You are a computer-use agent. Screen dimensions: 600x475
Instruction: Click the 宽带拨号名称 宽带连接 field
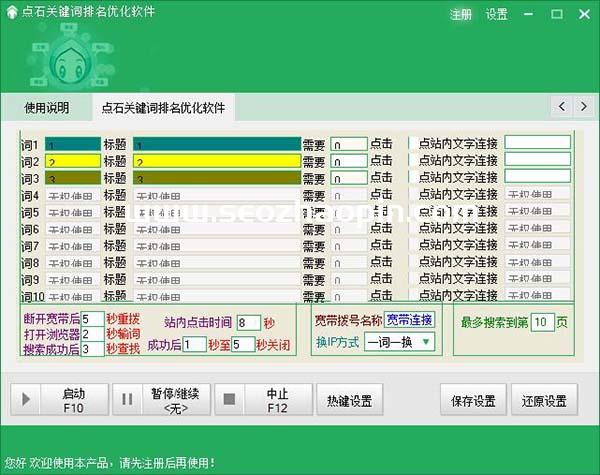410,320
